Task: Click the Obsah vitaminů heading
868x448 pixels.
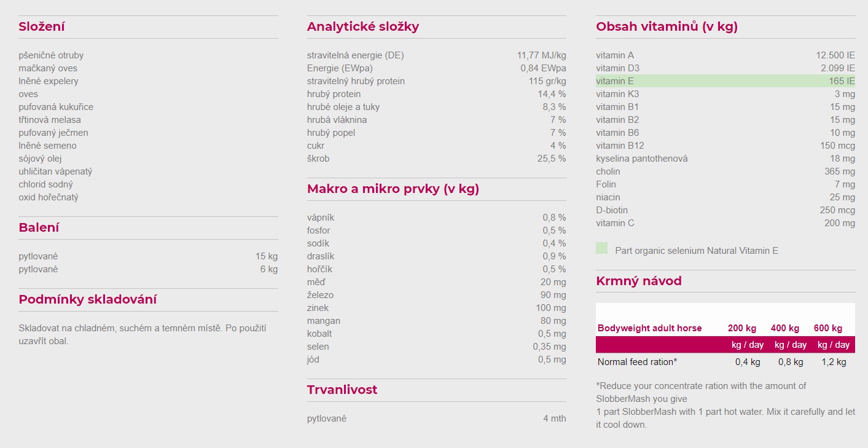Action: (667, 26)
